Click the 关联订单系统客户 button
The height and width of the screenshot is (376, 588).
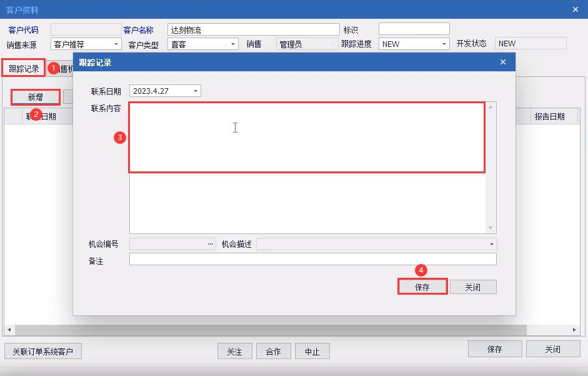42,352
